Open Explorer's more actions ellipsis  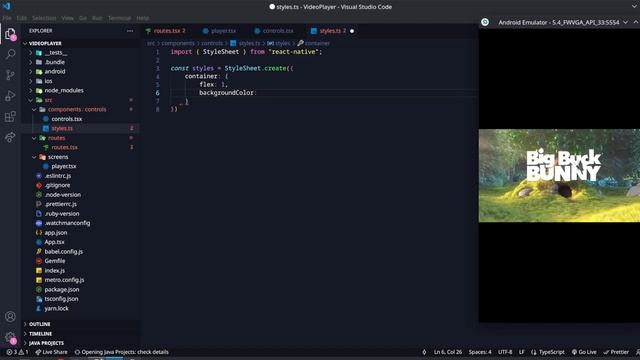pyautogui.click(x=130, y=31)
